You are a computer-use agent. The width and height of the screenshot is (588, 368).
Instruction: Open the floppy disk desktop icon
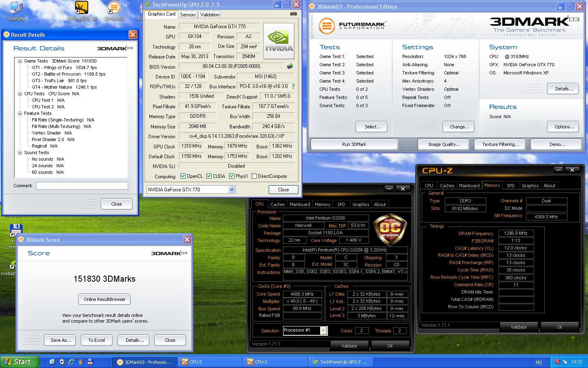(x=16, y=231)
